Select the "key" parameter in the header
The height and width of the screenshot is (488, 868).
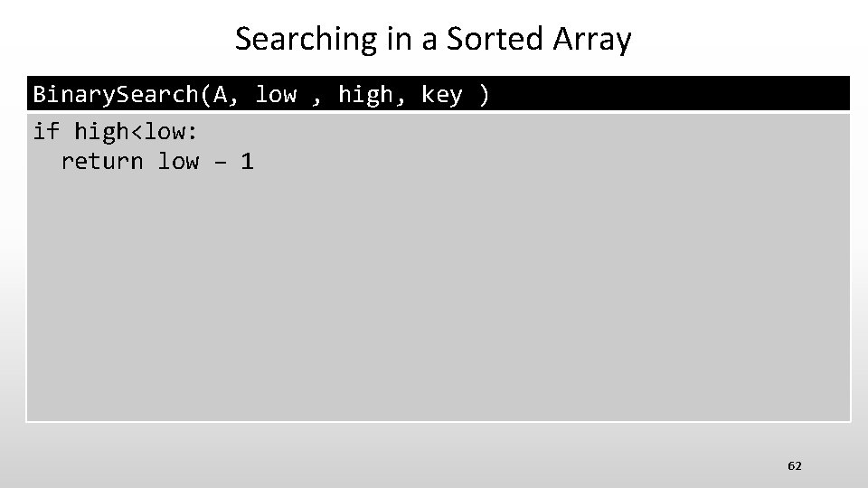pyautogui.click(x=442, y=94)
